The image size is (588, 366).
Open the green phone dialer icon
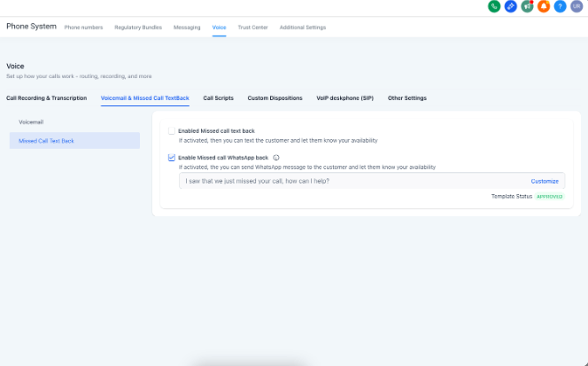click(494, 6)
